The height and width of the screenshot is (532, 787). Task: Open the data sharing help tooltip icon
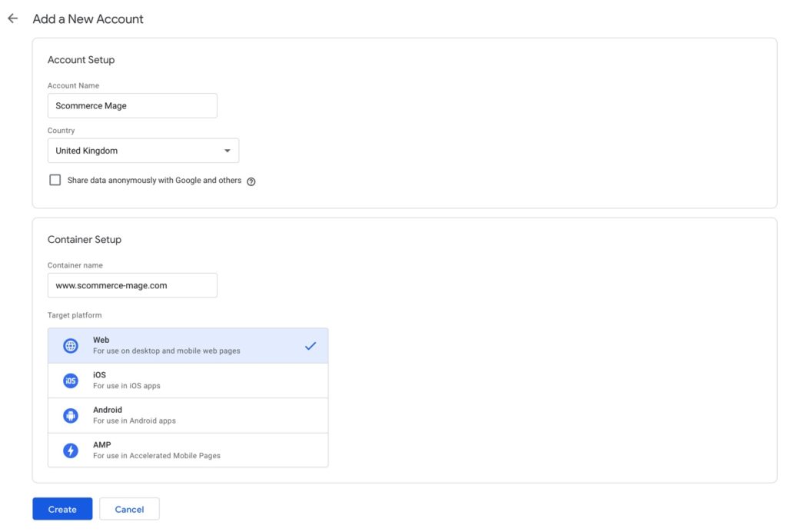pos(251,181)
